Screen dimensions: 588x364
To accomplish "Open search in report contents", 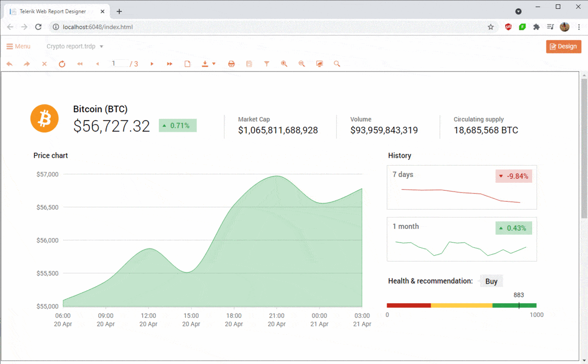I will pos(337,64).
